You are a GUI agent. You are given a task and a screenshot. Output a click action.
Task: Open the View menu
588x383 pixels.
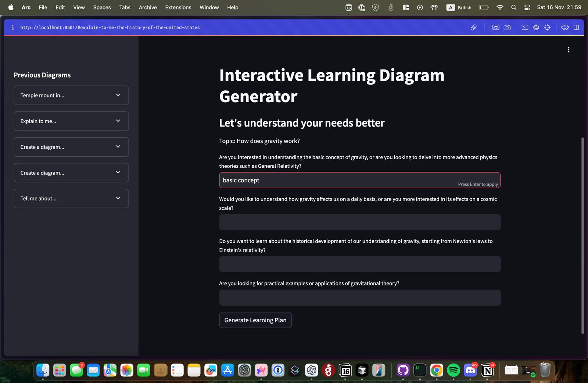[79, 7]
